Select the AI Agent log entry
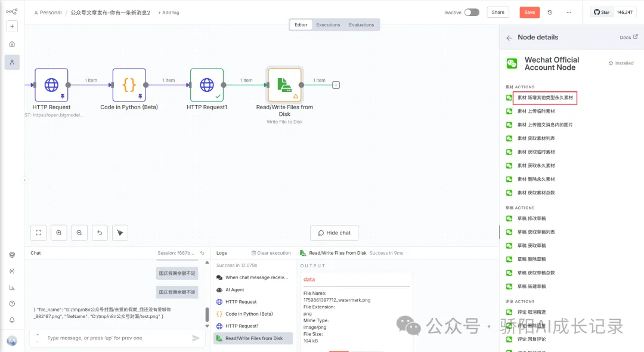Screen dimensions: 644x352 [253, 289]
